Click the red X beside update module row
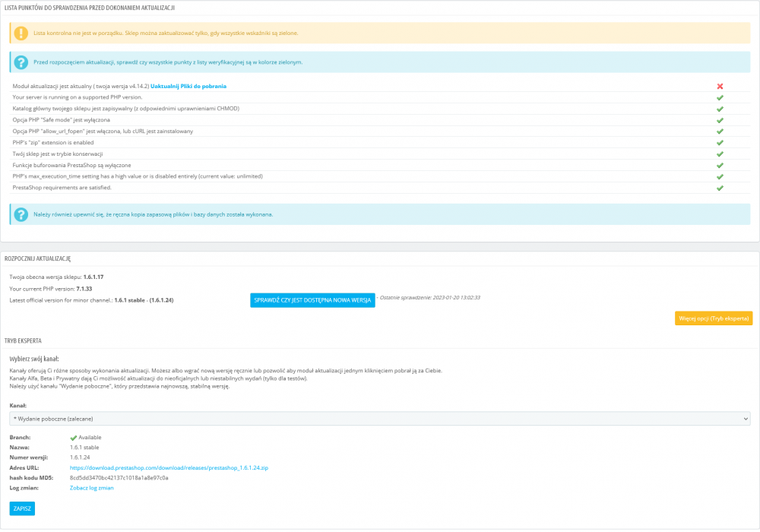The width and height of the screenshot is (760, 532). pos(720,86)
